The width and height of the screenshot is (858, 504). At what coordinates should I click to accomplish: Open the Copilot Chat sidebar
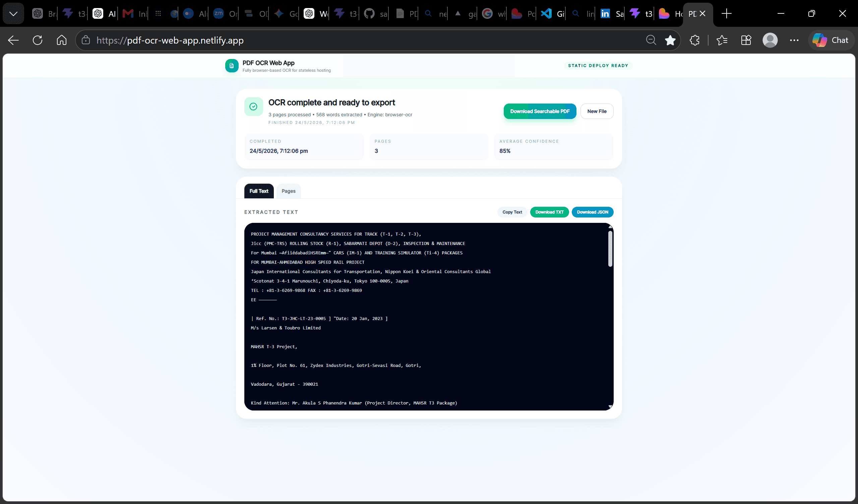[831, 40]
